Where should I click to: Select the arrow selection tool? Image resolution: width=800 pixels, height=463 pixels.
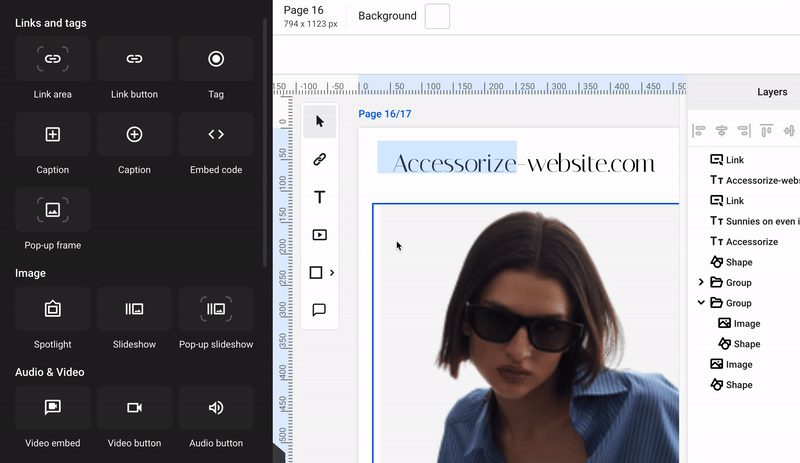(319, 121)
